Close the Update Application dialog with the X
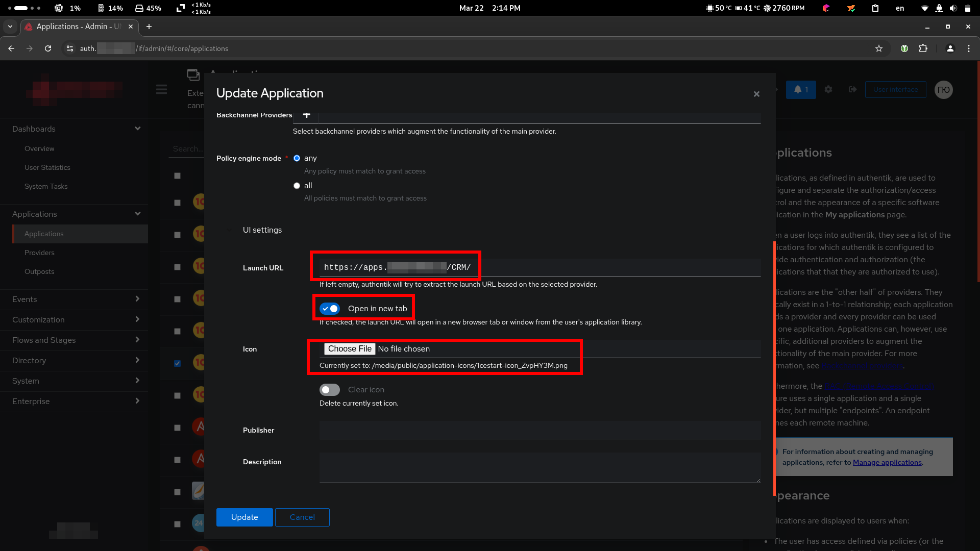The width and height of the screenshot is (980, 551). tap(756, 94)
